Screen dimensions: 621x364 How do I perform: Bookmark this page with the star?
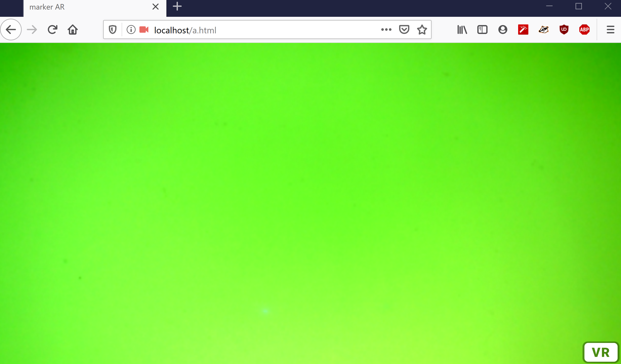click(422, 30)
